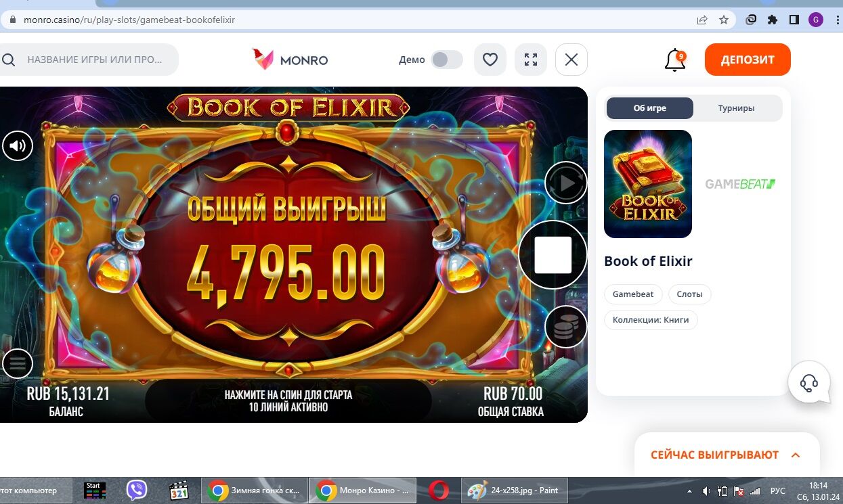Show hidden system tray icons arrow

coord(689,490)
